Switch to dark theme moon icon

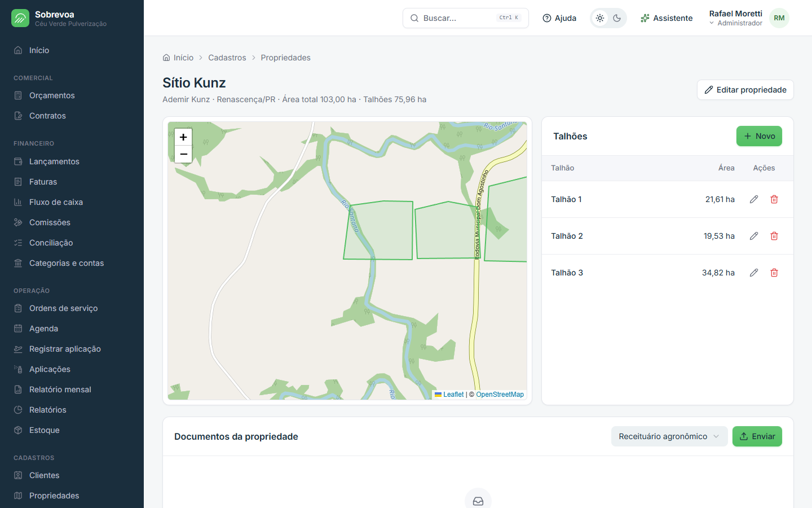tap(617, 18)
